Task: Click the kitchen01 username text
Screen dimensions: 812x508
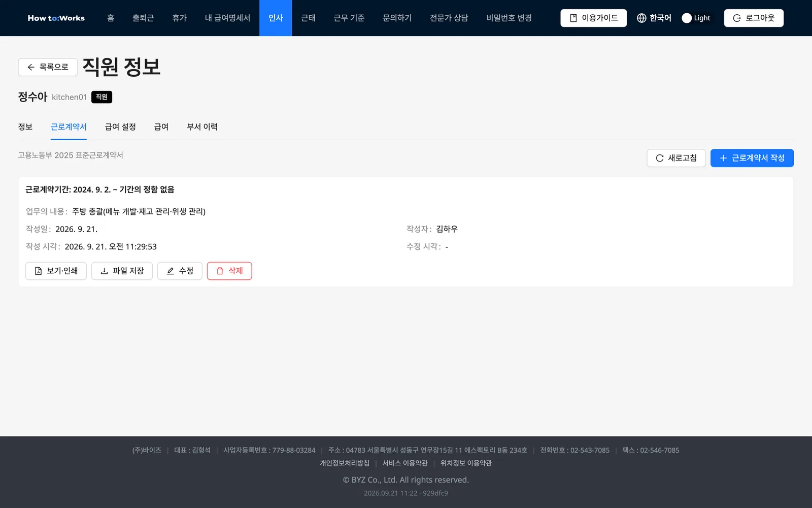Action: coord(70,97)
